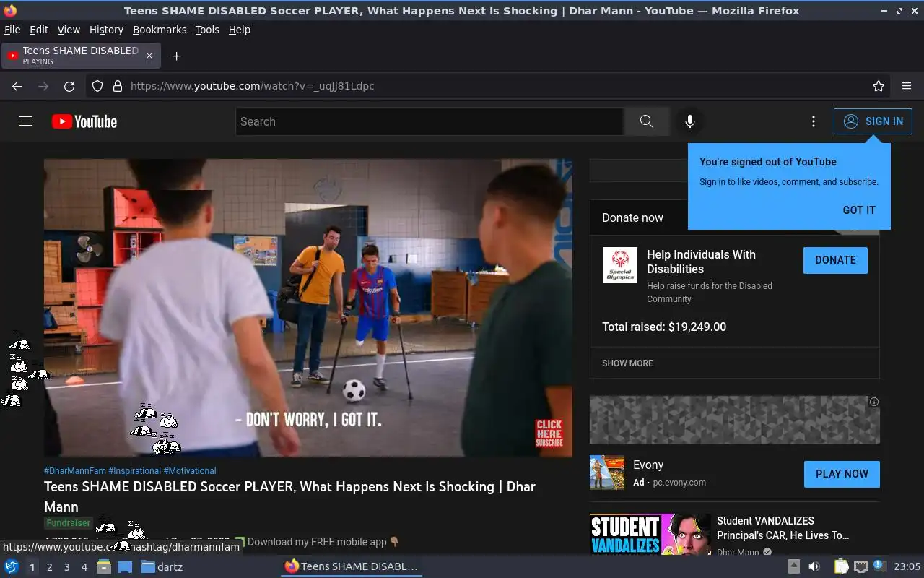Reload the page
The image size is (924, 578).
69,86
